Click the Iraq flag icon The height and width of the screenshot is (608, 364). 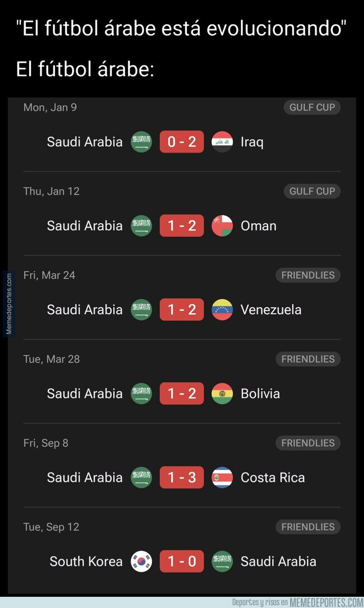tap(222, 142)
